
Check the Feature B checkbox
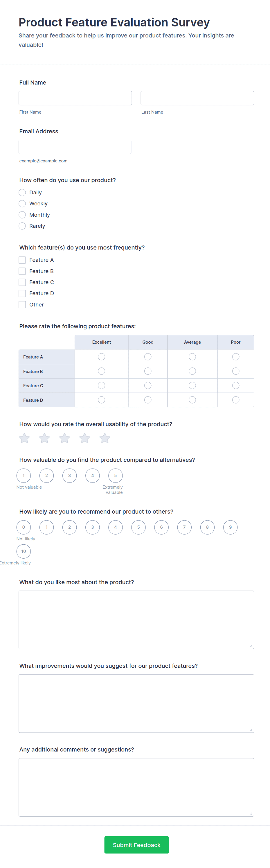pos(22,271)
